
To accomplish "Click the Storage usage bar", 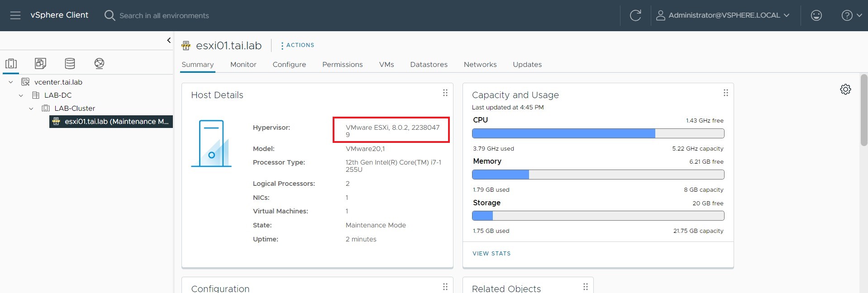I will [598, 216].
